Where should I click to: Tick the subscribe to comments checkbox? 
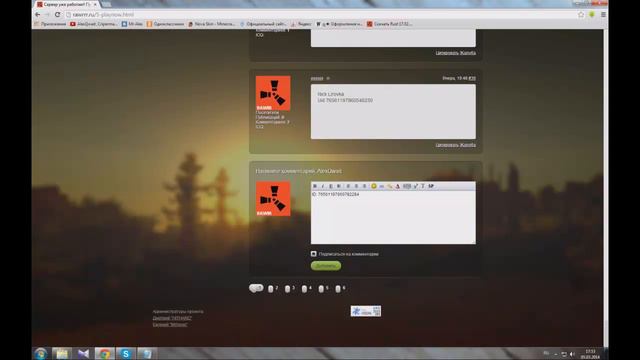313,254
